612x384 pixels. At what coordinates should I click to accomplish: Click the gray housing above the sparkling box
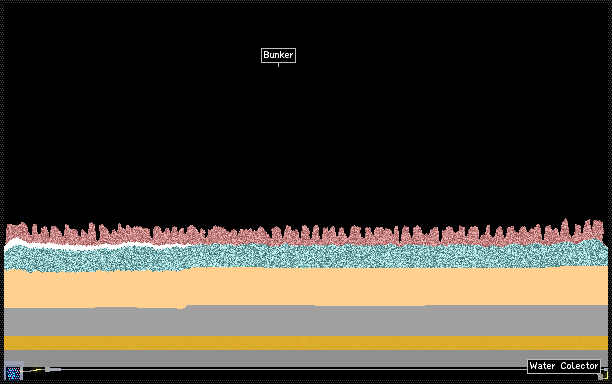pyautogui.click(x=14, y=363)
